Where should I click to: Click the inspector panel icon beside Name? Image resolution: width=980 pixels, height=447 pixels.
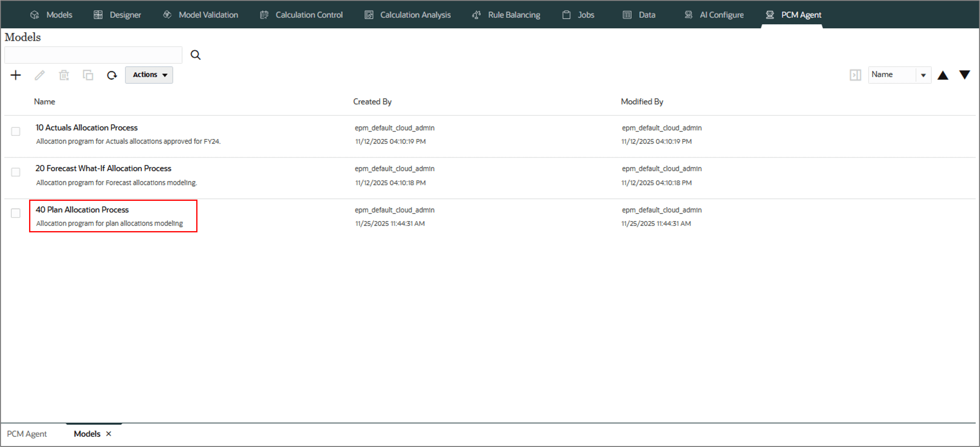(x=855, y=75)
